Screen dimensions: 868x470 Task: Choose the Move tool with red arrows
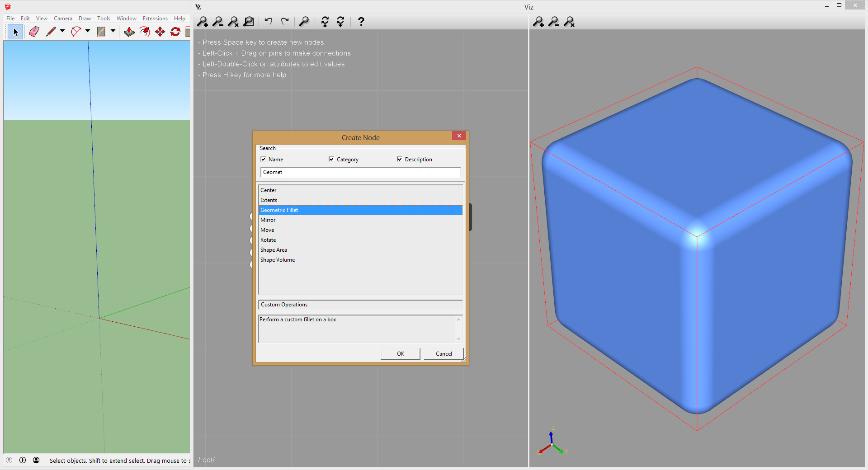(160, 32)
